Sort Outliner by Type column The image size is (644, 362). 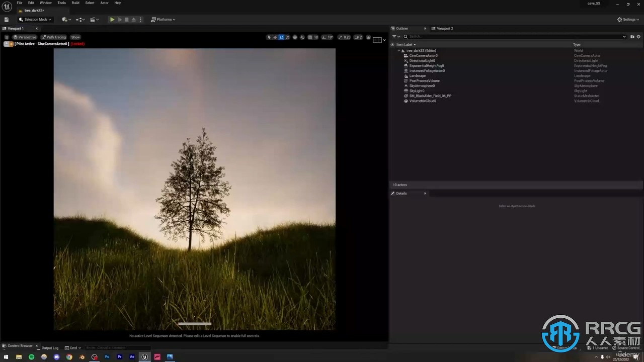(x=577, y=45)
